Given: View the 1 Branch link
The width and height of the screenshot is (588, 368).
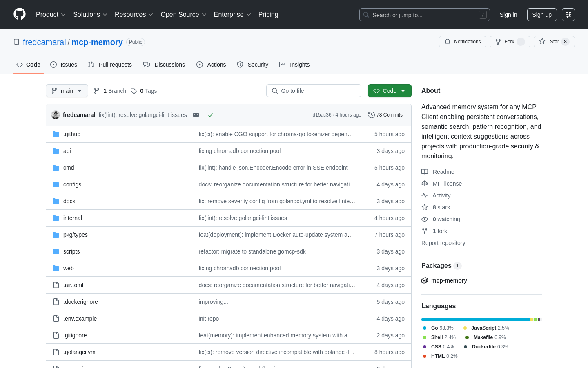Looking at the screenshot, I should tap(110, 91).
